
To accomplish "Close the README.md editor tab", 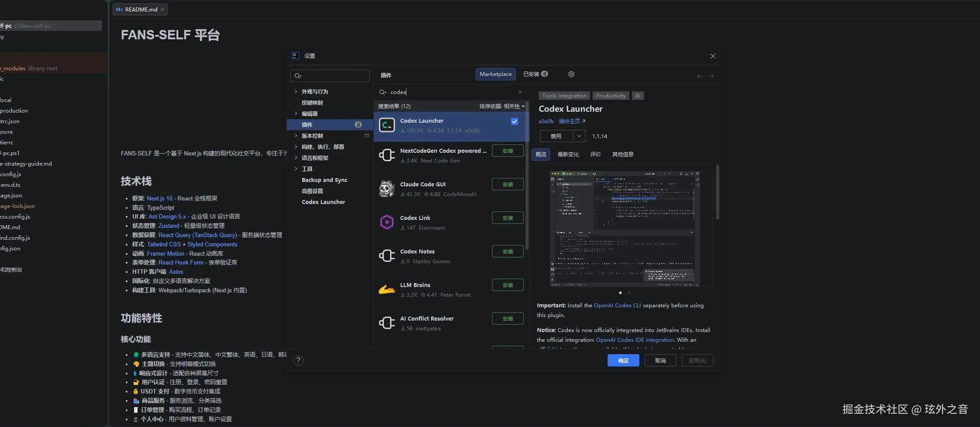I will pos(162,9).
